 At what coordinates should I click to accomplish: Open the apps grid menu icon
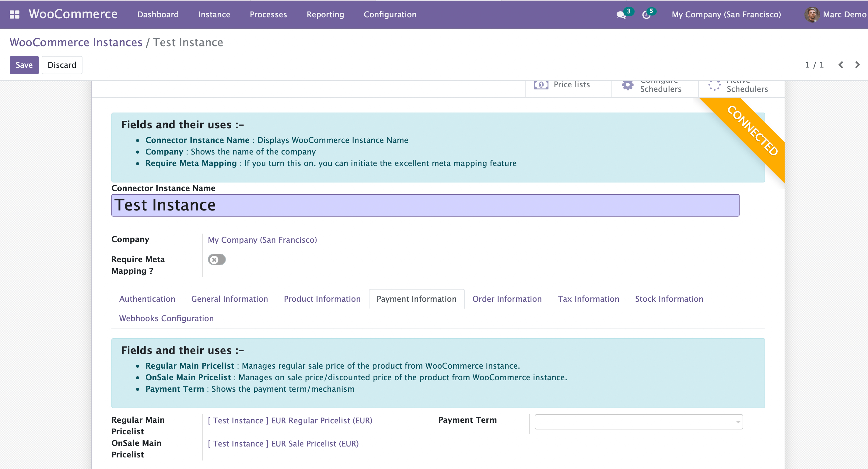pyautogui.click(x=15, y=15)
